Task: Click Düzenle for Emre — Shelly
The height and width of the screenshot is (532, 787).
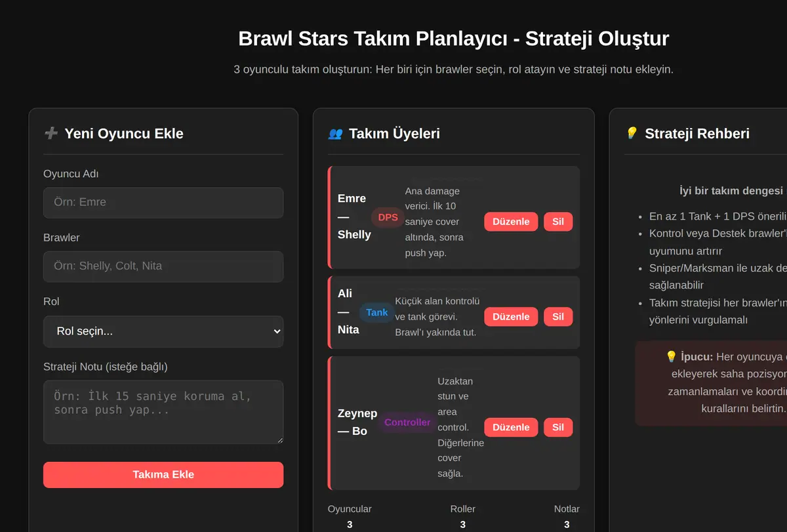Action: pos(511,222)
